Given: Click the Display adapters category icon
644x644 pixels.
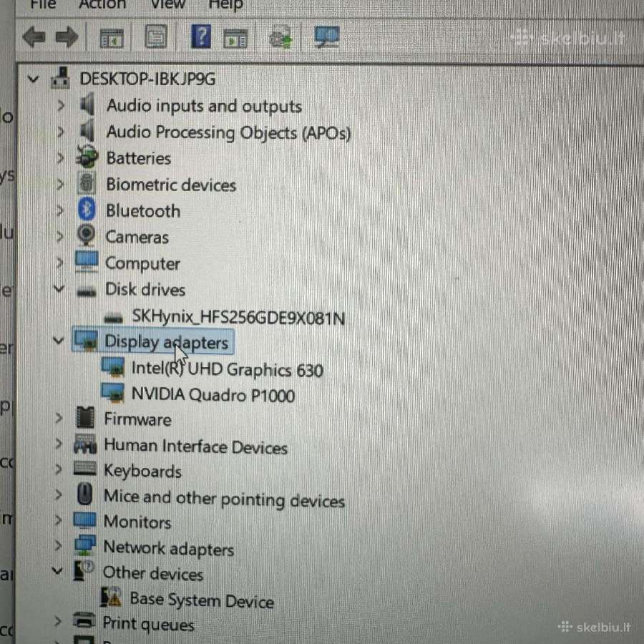Looking at the screenshot, I should 86,341.
